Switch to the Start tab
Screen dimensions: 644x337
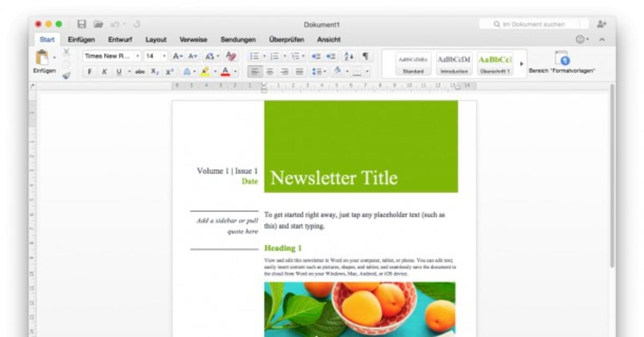tap(47, 40)
